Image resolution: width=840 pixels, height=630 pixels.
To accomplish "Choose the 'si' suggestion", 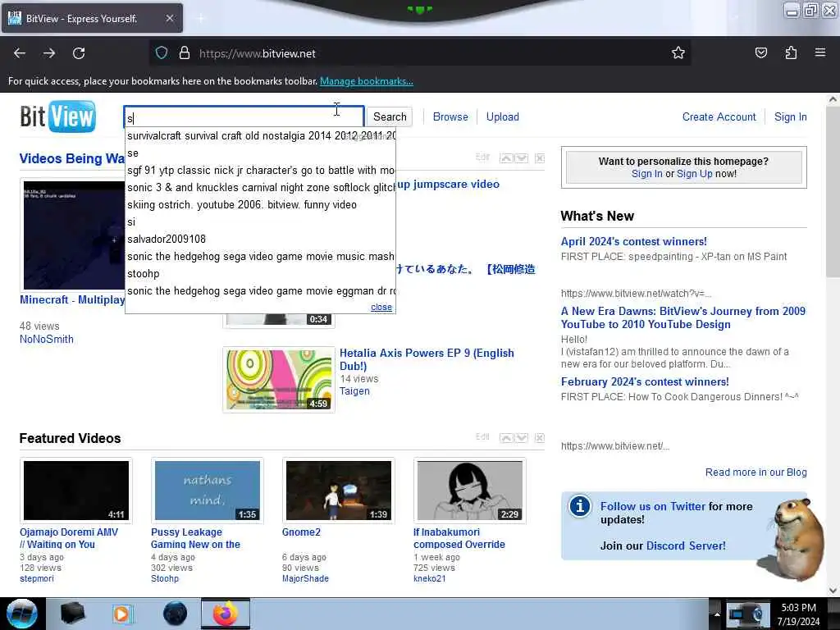I will [260, 221].
